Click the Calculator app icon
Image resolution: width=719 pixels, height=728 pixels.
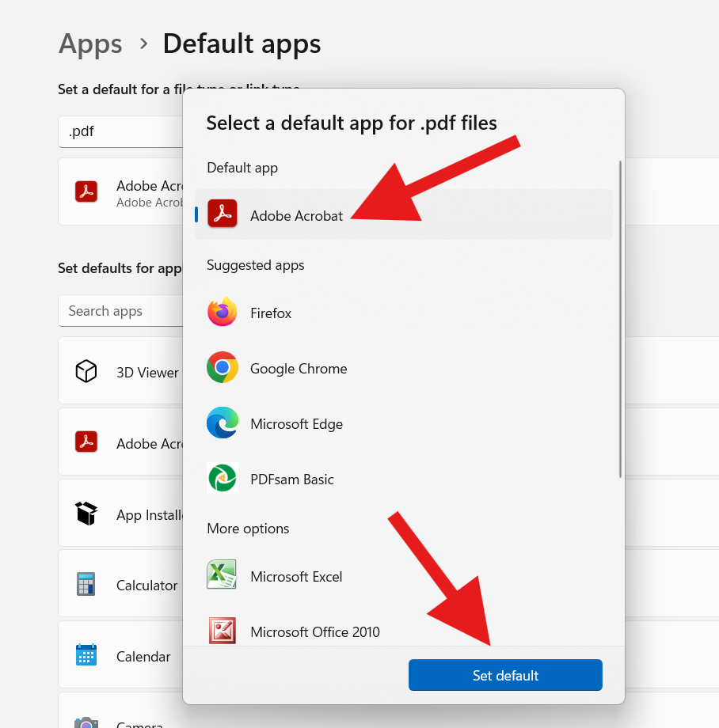[x=86, y=584]
